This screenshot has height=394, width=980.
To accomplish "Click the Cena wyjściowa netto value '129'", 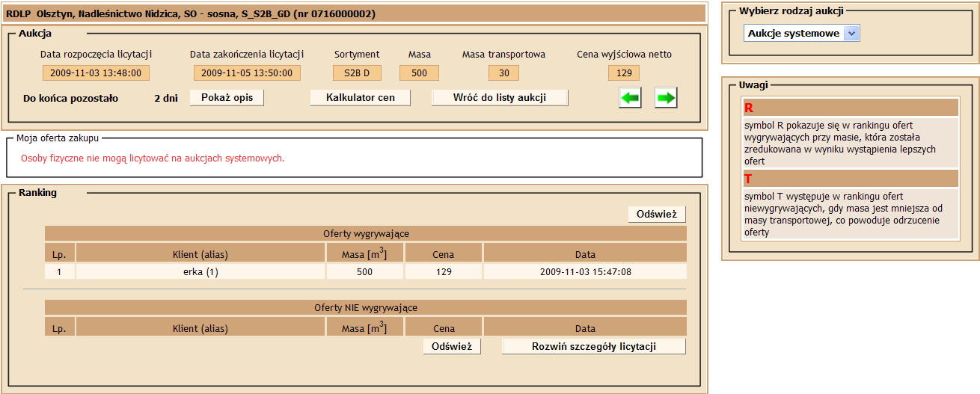I will (x=624, y=73).
